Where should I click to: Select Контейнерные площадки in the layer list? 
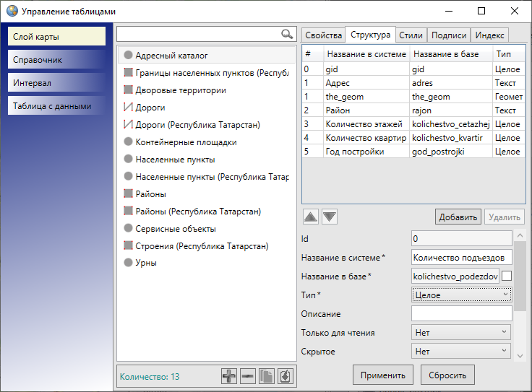[x=186, y=142]
